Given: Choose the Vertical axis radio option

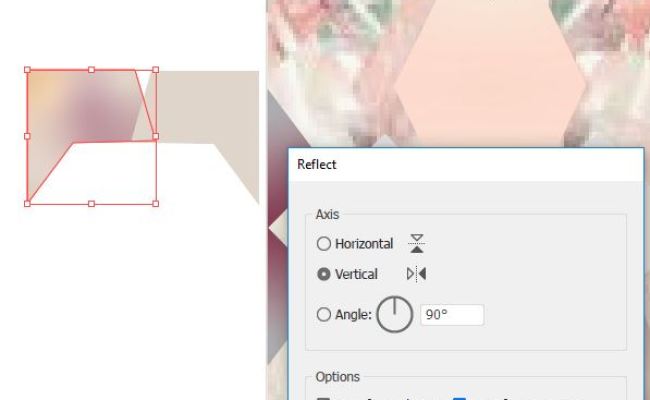Looking at the screenshot, I should (324, 274).
